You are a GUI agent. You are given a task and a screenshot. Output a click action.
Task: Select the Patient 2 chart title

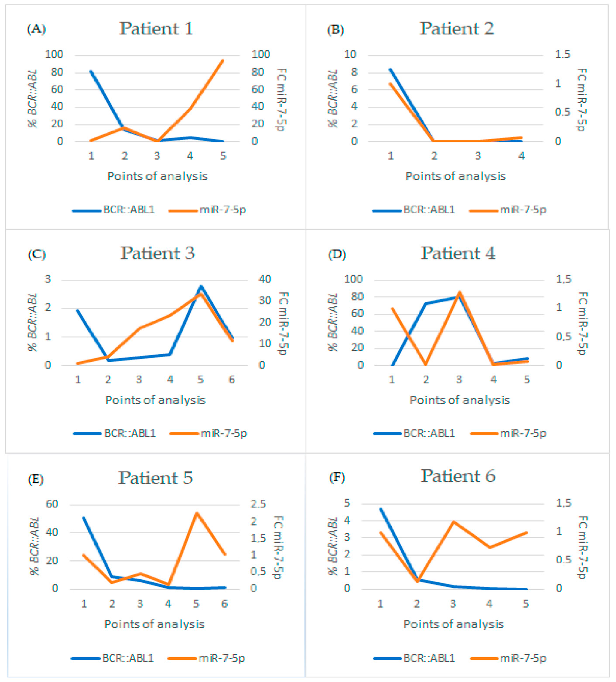tap(457, 28)
